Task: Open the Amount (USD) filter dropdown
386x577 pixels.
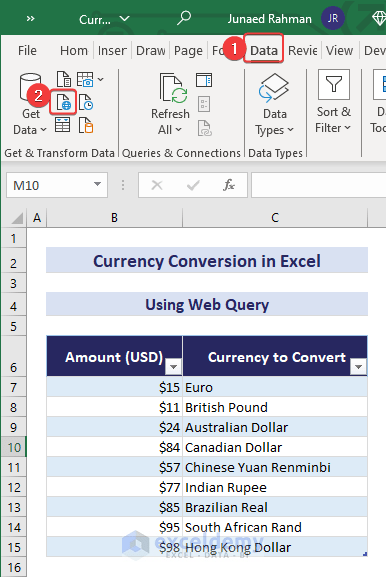Action: pos(173,367)
